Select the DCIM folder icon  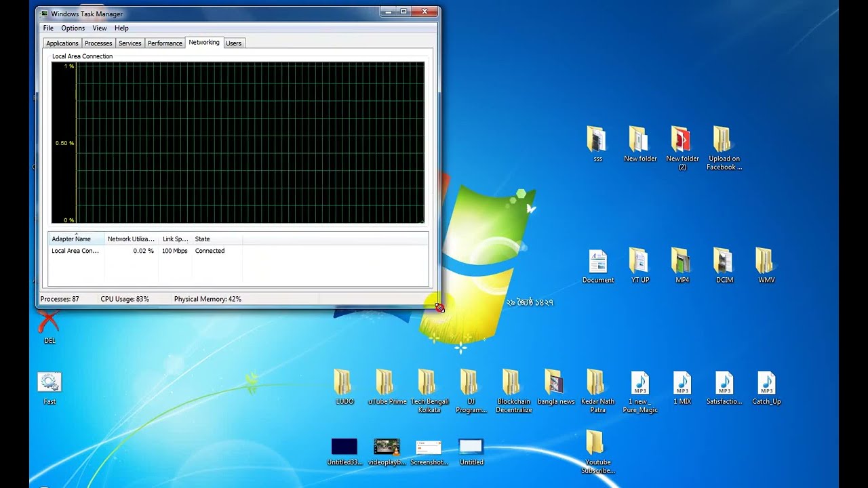(x=724, y=265)
